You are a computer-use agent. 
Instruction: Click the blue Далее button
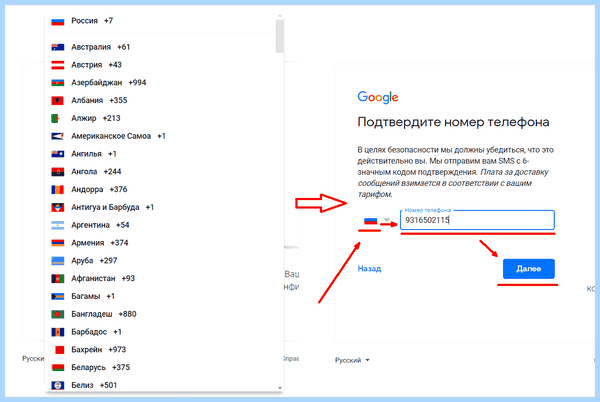528,269
